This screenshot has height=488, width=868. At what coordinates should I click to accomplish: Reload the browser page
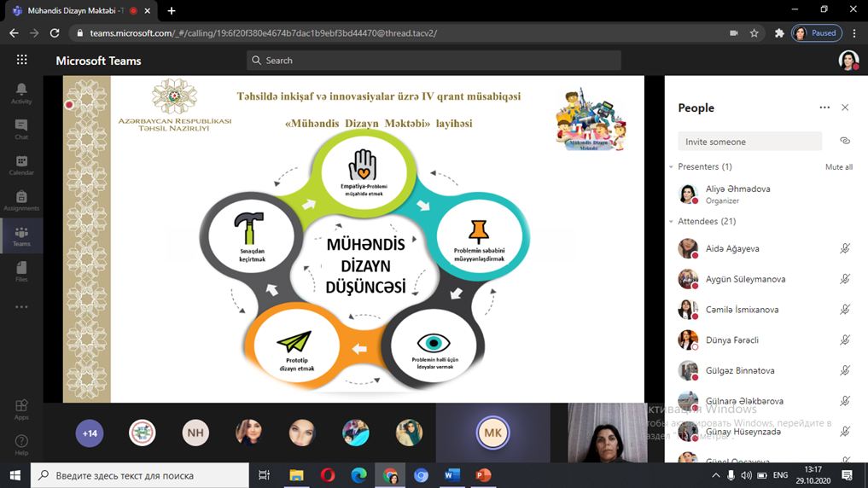pos(55,33)
